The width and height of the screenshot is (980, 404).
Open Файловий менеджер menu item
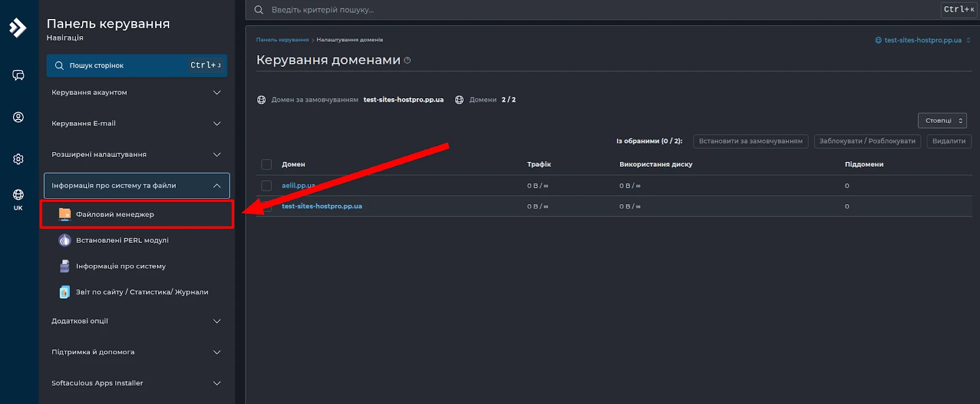[137, 215]
